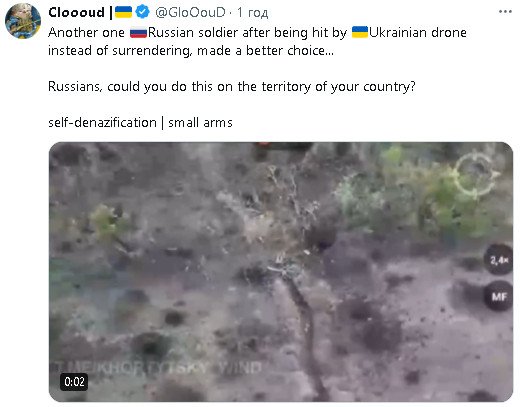Click the 'Another one' tweet text line
This screenshot has height=407, width=520.
click(257, 33)
